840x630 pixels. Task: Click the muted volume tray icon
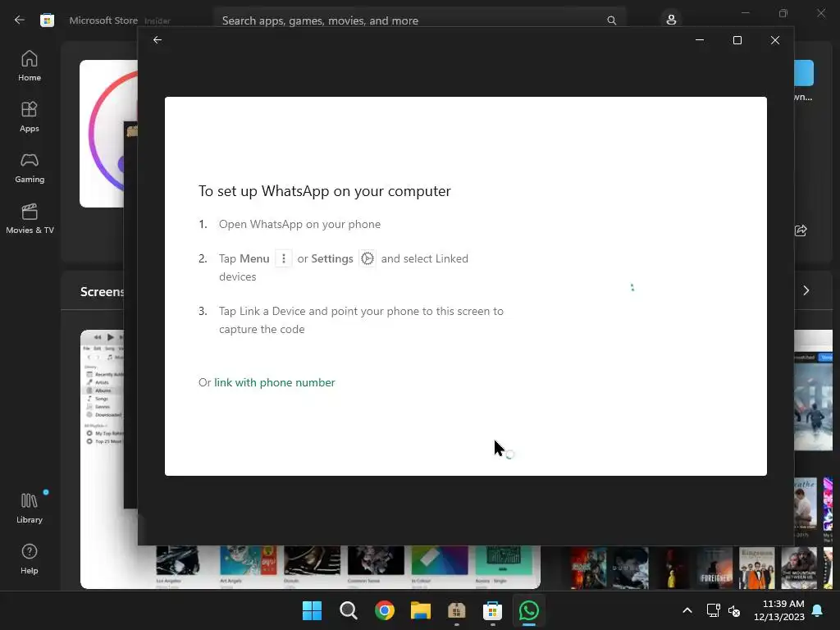coord(734,610)
